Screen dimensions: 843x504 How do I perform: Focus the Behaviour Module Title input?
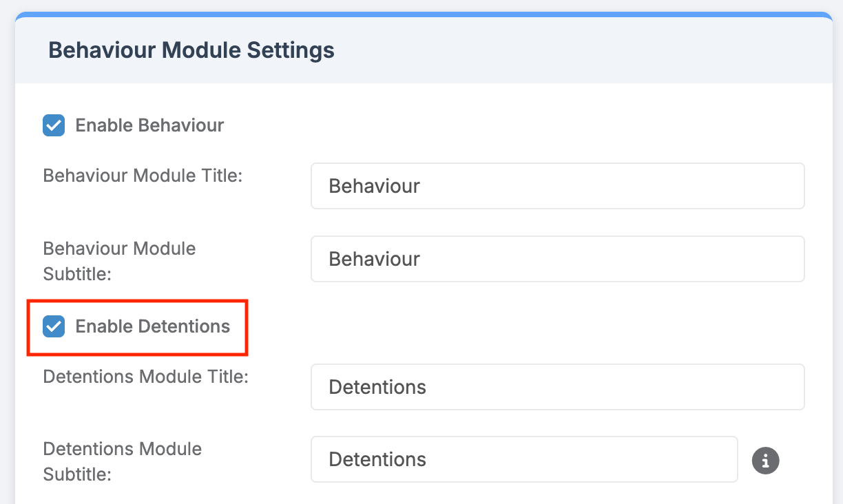tap(556, 186)
